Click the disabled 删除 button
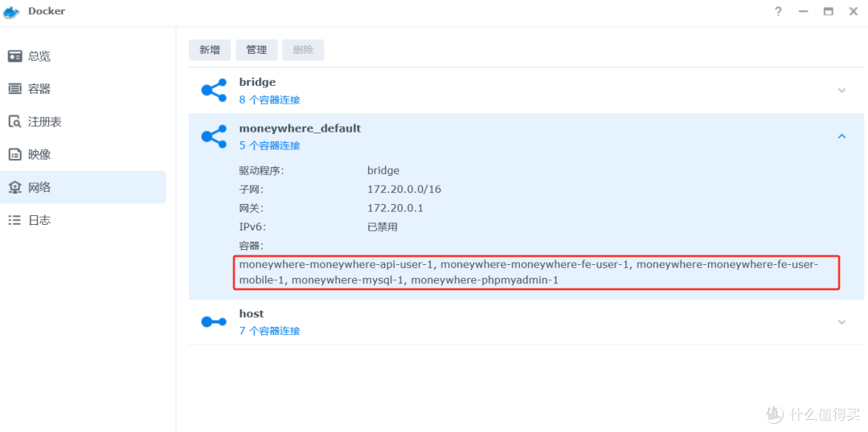This screenshot has width=868, height=432. [303, 50]
